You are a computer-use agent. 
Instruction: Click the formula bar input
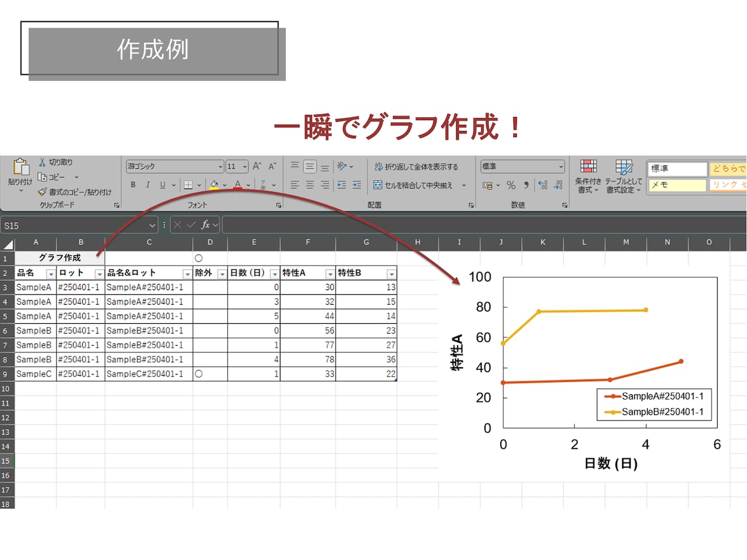[x=484, y=225]
